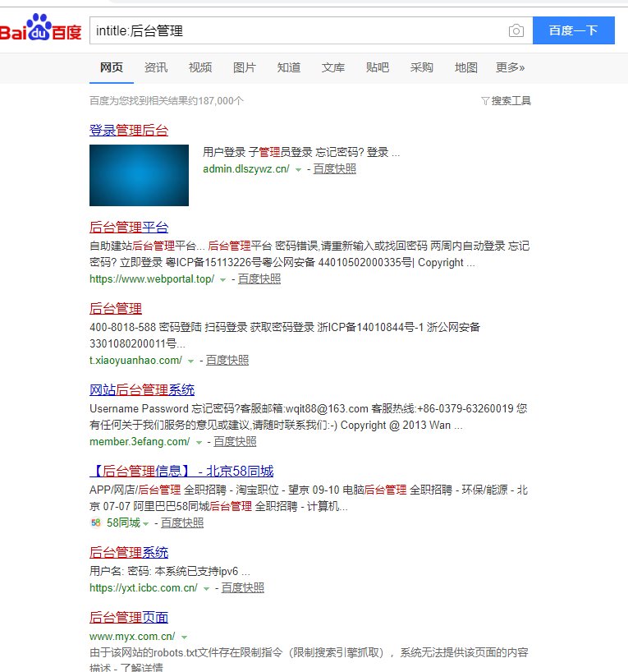Open the 知道 tab

click(289, 67)
